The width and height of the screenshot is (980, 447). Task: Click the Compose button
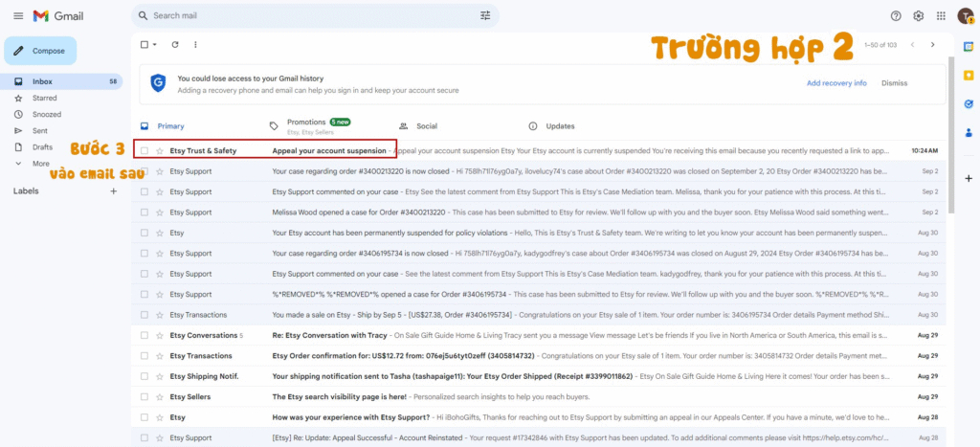(40, 51)
